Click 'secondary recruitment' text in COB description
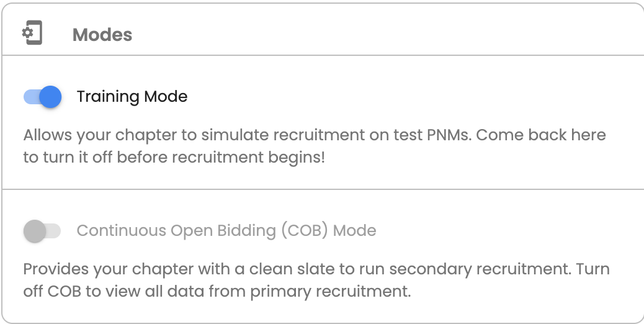This screenshot has height=324, width=644. click(481, 269)
